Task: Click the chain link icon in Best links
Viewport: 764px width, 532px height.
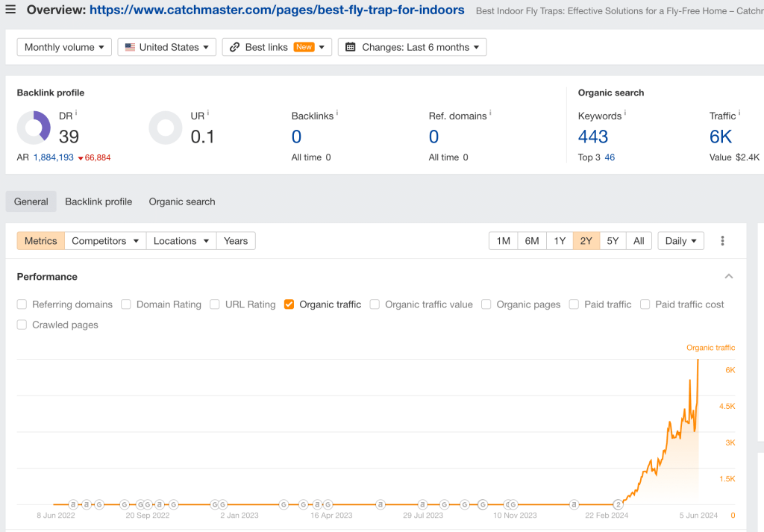Action: point(235,47)
